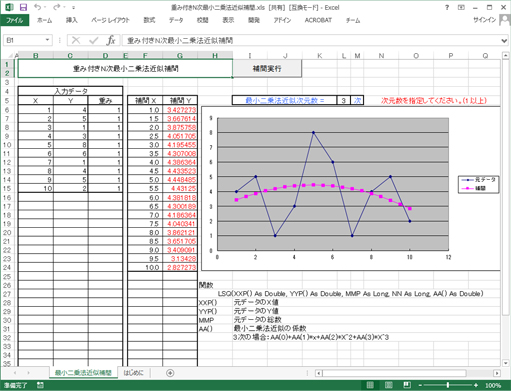The width and height of the screenshot is (511, 391).
Task: Click the Redo arrow icon
Action: (57, 7)
